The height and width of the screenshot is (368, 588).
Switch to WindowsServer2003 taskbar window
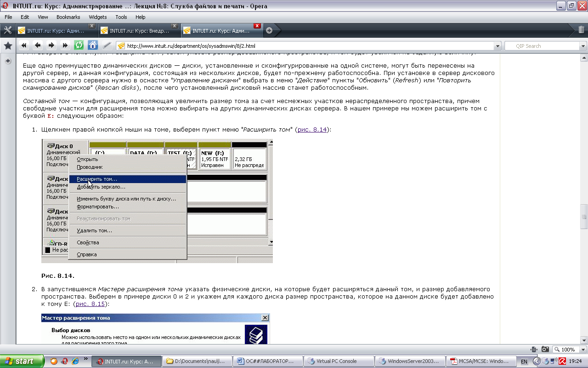coord(410,361)
